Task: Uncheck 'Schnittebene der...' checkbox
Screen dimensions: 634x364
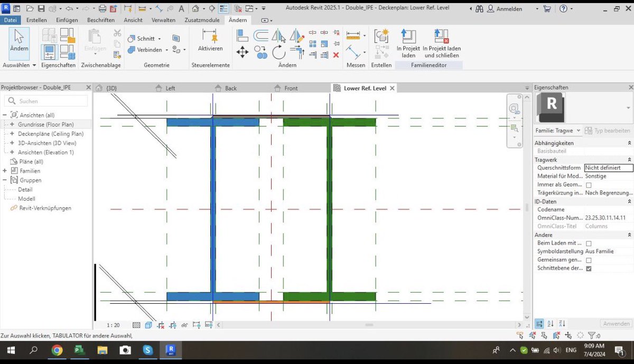Action: 589,268
